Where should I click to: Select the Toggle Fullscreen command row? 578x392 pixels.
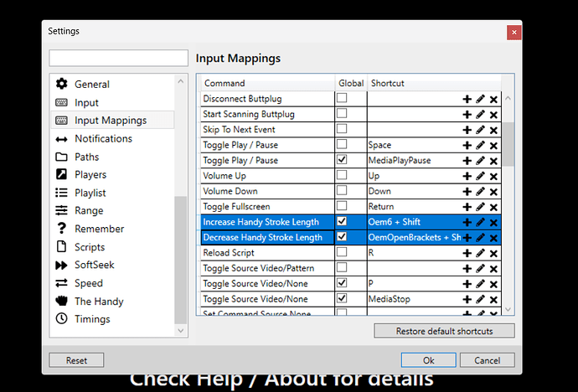coord(268,206)
